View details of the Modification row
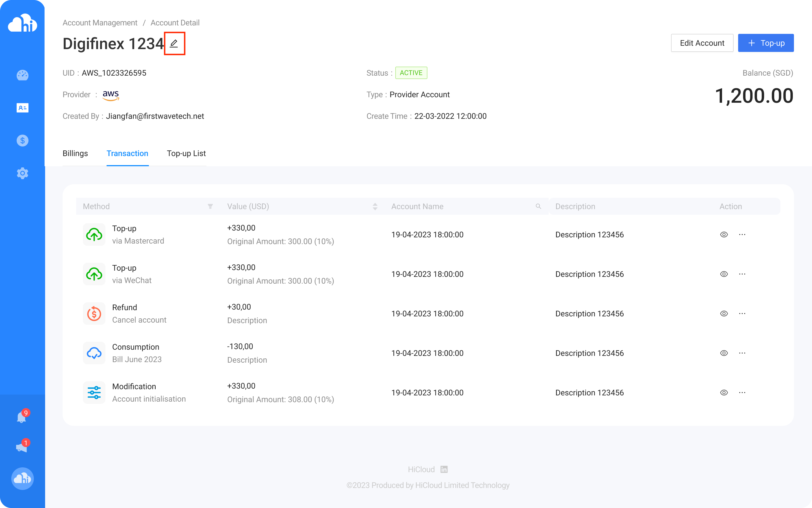 click(x=724, y=392)
